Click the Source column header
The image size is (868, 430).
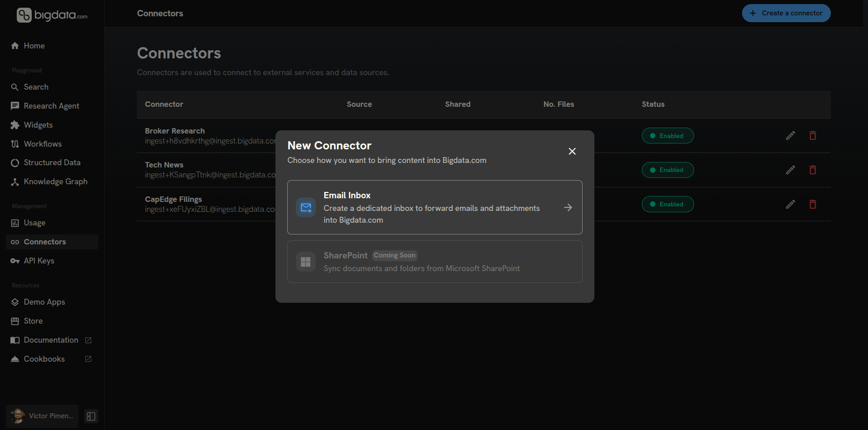click(359, 104)
